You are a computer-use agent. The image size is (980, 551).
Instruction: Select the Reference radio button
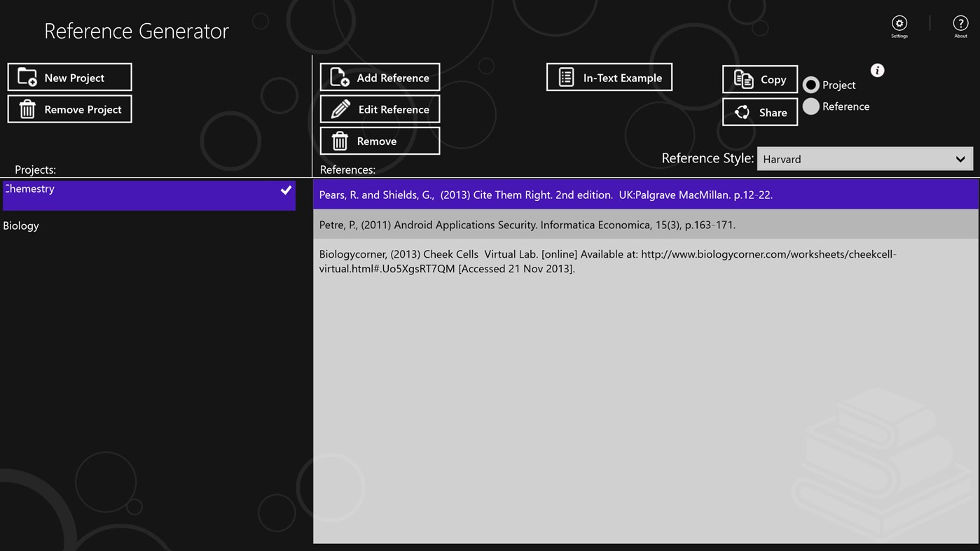(811, 106)
